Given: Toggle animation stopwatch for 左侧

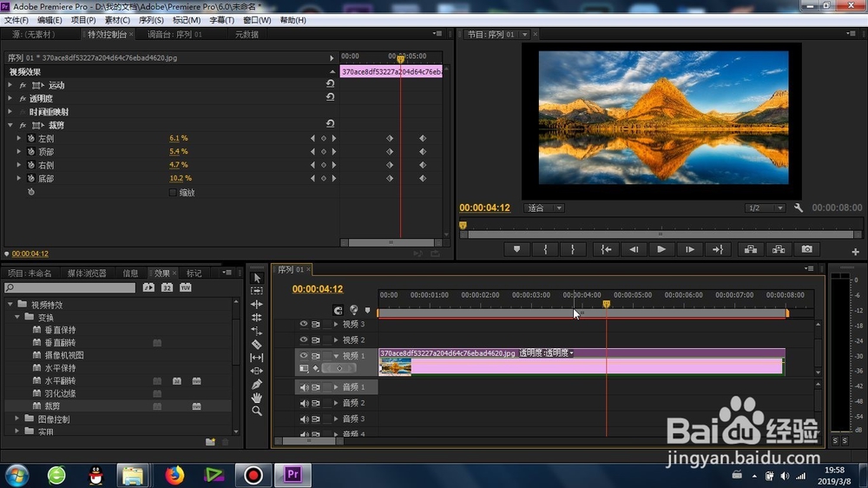Looking at the screenshot, I should click(31, 138).
